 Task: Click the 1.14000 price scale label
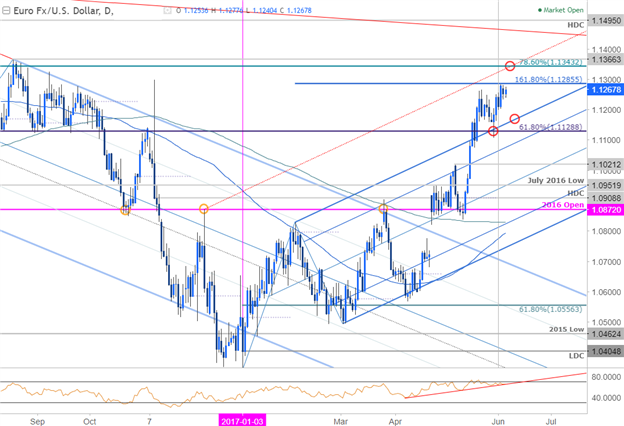point(606,50)
